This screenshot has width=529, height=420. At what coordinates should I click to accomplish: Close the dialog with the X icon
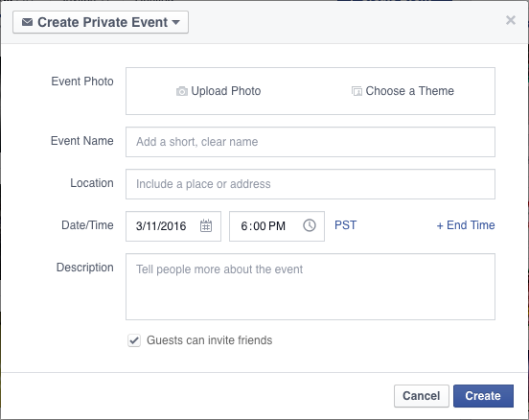[511, 20]
